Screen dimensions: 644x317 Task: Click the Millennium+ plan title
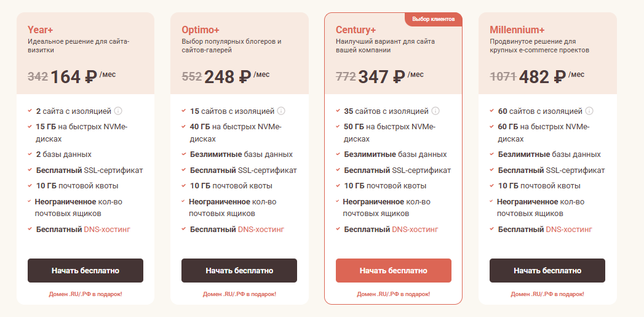click(517, 30)
